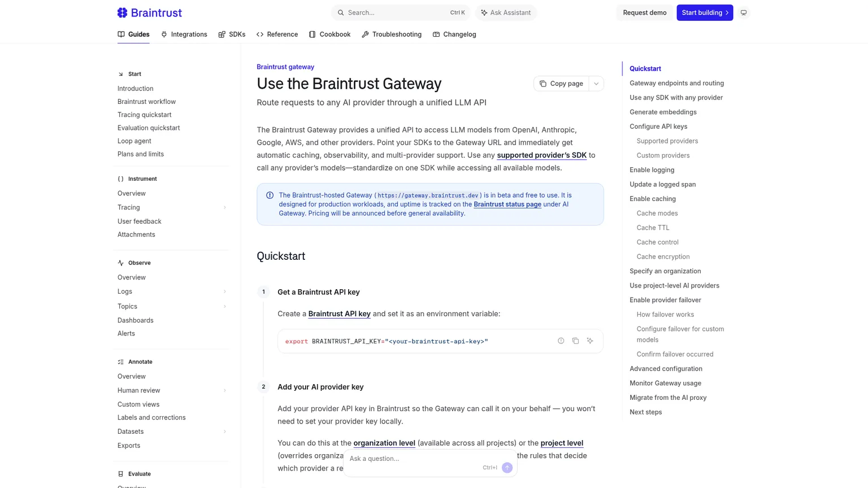View the Changelog tab
This screenshot has height=488, width=868.
point(454,34)
